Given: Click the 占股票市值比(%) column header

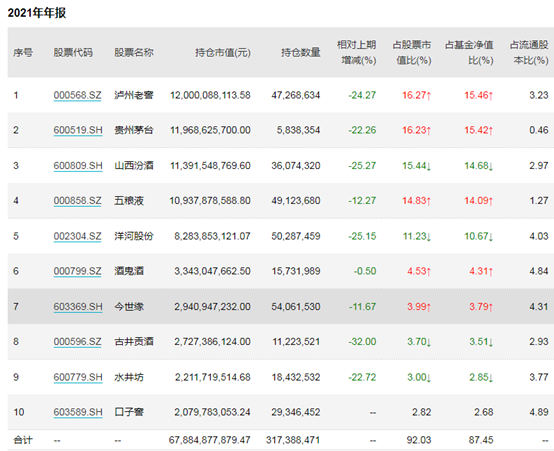Looking at the screenshot, I should pos(412,53).
